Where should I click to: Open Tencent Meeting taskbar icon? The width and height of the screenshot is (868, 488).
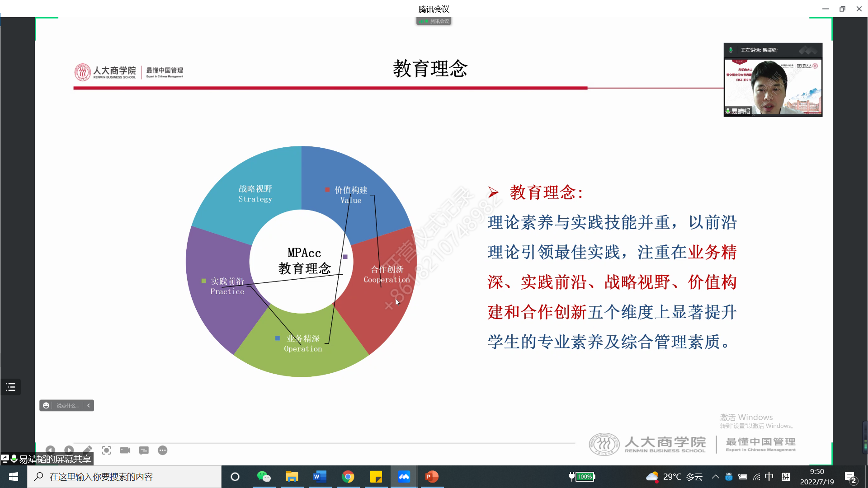coord(404,477)
